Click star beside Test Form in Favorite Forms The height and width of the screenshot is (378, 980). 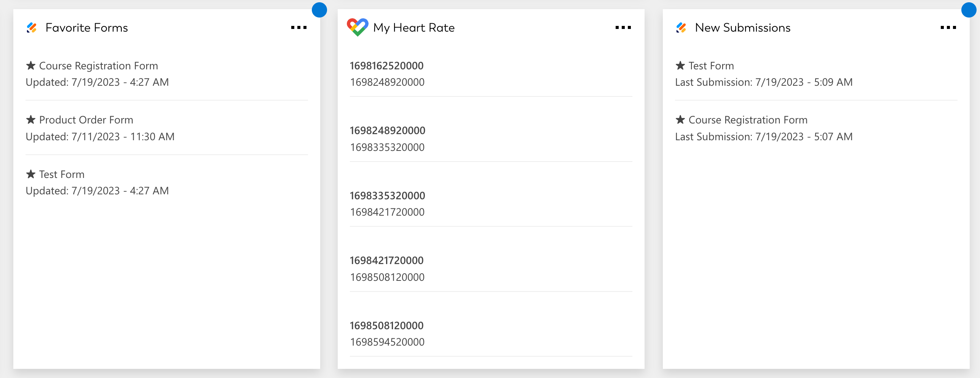(31, 175)
